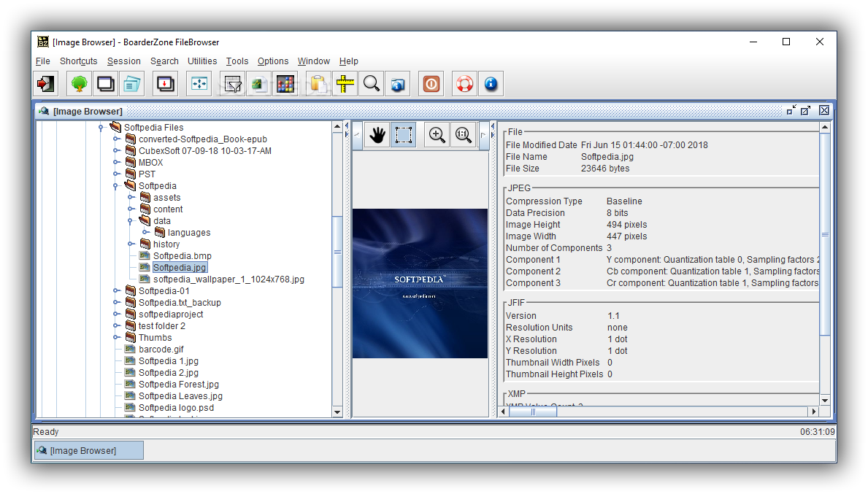Image resolution: width=868 pixels, height=494 pixels.
Task: Expand the converted-Softpedia_Book-epub folder node
Action: (x=115, y=139)
